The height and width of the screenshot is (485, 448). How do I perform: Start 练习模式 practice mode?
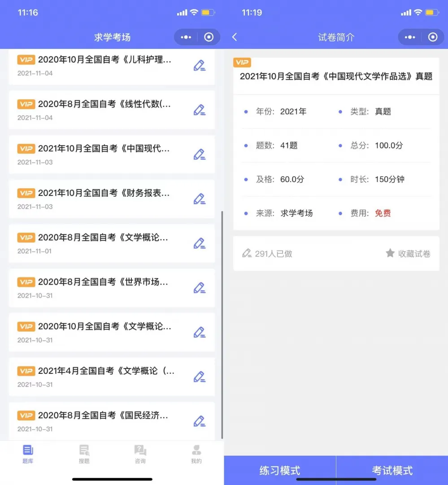pos(279,470)
